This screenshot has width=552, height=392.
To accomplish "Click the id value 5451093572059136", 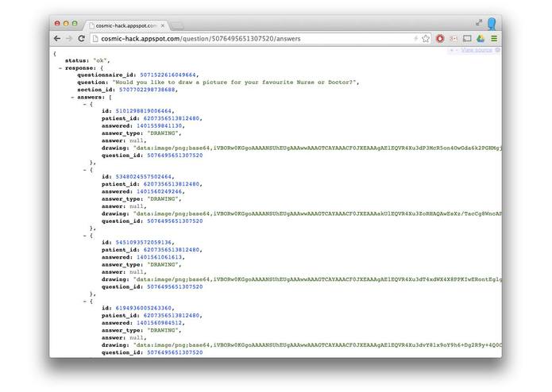I will tap(144, 242).
